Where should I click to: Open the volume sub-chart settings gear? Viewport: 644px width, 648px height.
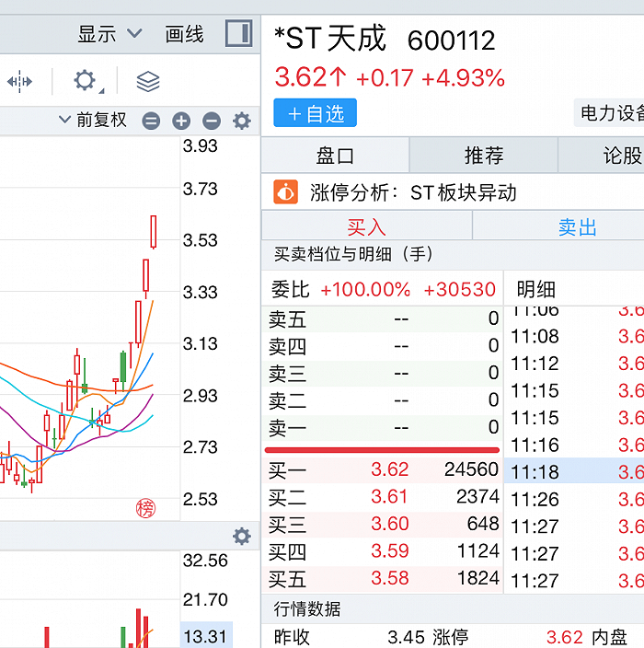241,536
